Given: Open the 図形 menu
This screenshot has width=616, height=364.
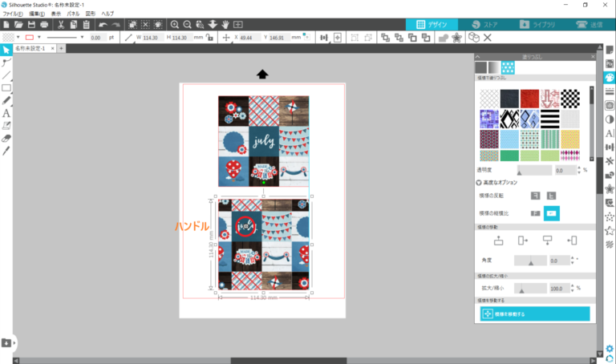Looking at the screenshot, I should point(91,14).
